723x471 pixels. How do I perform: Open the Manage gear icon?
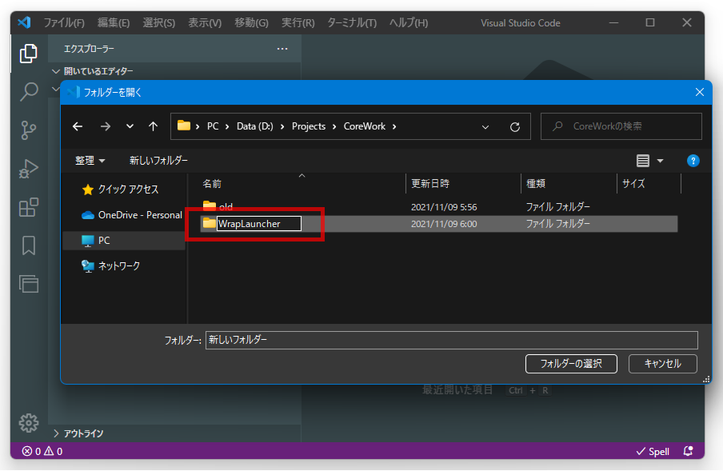point(29,423)
